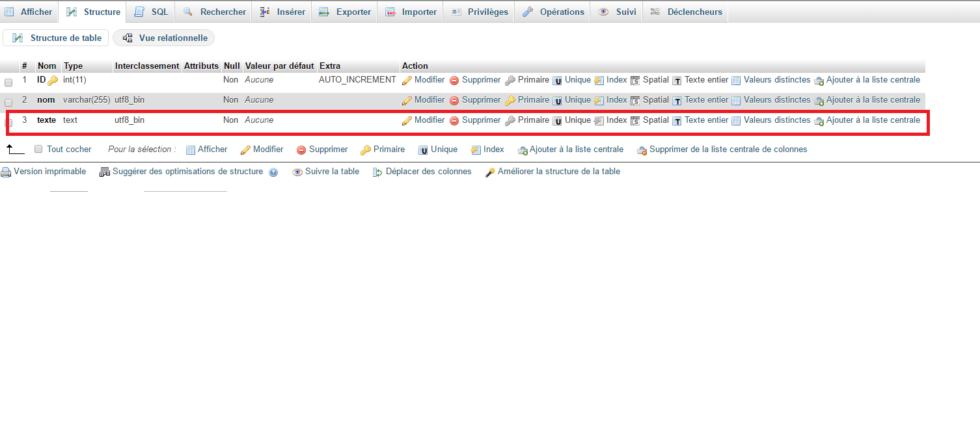This screenshot has width=980, height=429.
Task: Click the Vue relationnelle button
Action: tap(163, 37)
